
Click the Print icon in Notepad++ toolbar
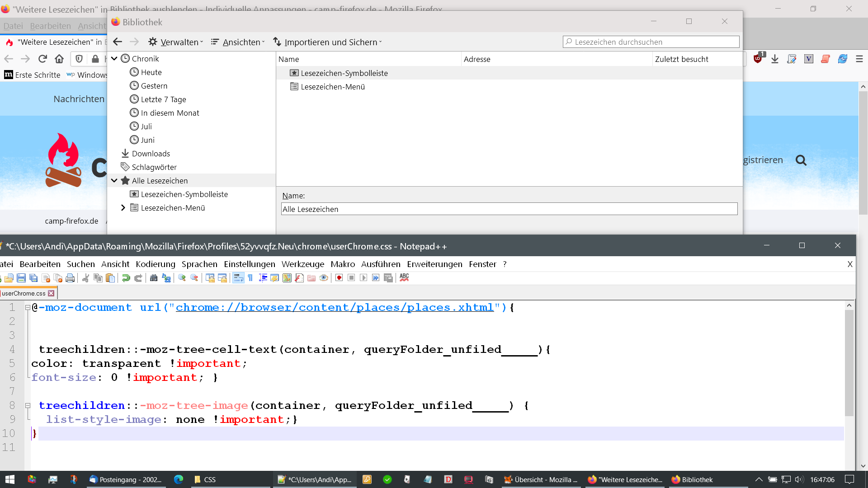(70, 278)
